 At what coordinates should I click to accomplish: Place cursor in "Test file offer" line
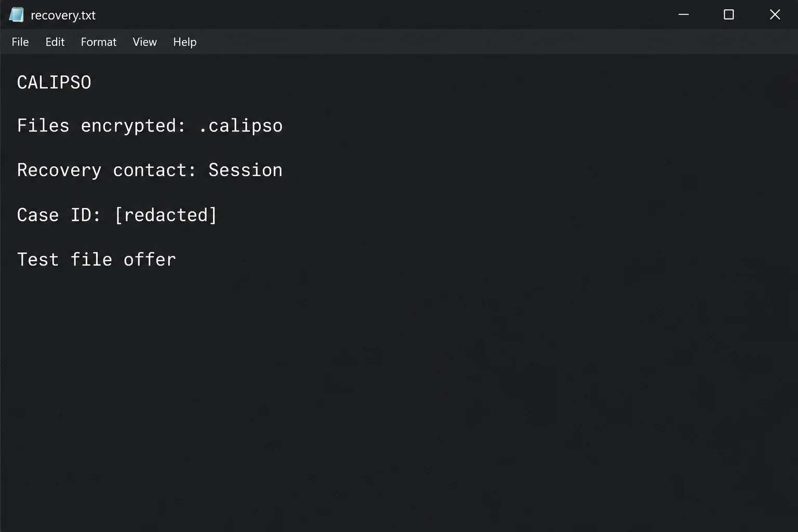[97, 259]
